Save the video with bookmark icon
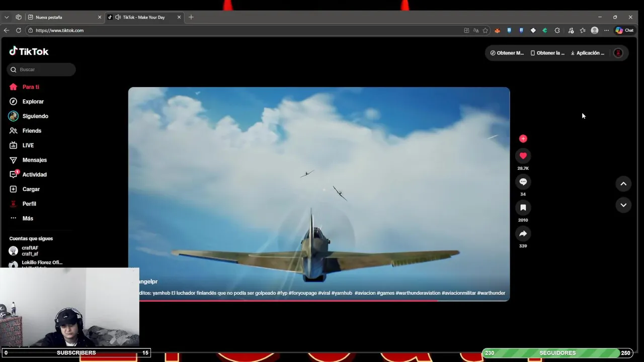Viewport: 644px width, 362px height. tap(523, 208)
